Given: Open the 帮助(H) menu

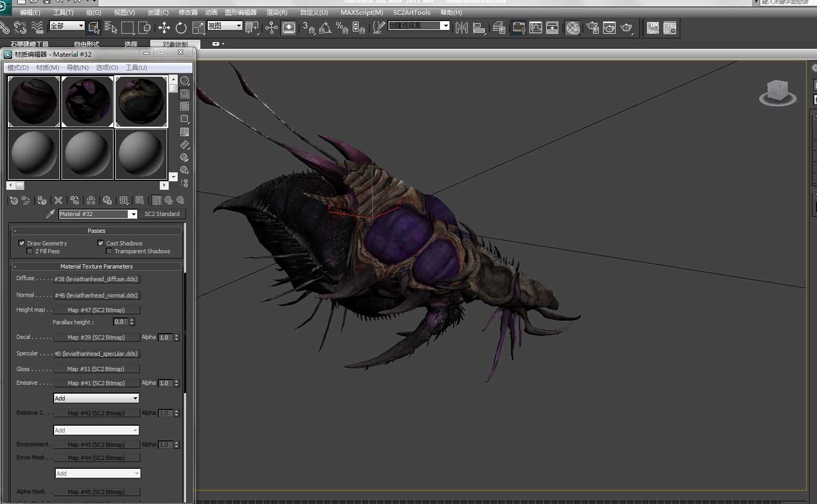Looking at the screenshot, I should tap(451, 12).
